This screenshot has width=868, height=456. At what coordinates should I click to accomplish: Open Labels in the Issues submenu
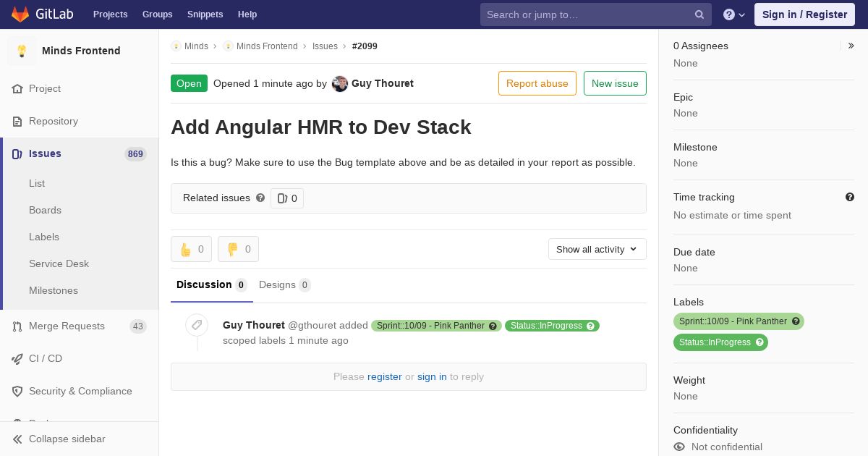pyautogui.click(x=44, y=237)
